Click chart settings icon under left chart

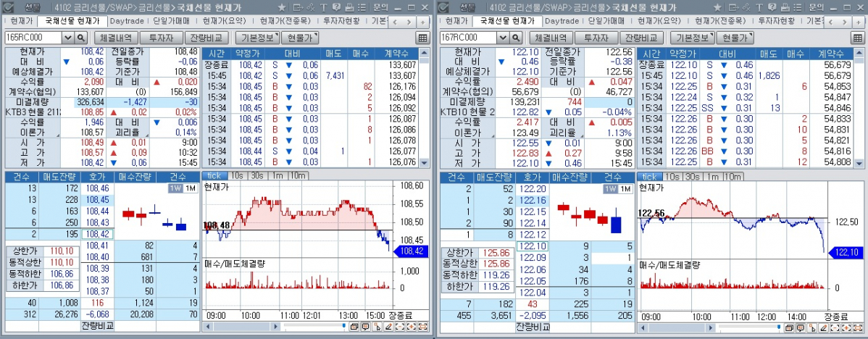[x=354, y=327]
